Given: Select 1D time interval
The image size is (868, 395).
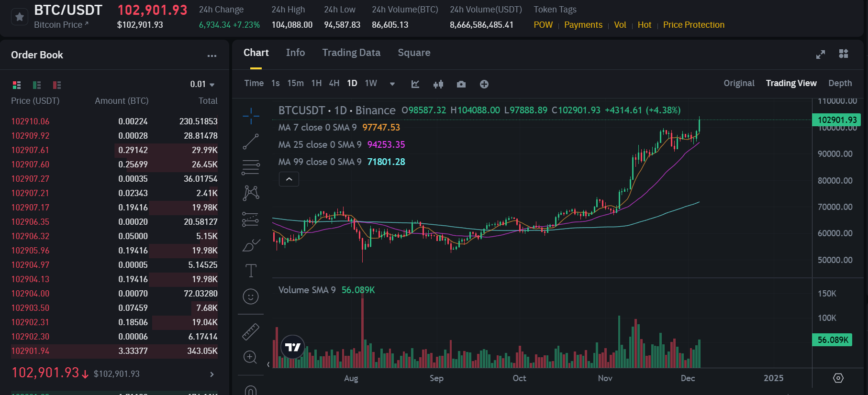Looking at the screenshot, I should pyautogui.click(x=352, y=83).
